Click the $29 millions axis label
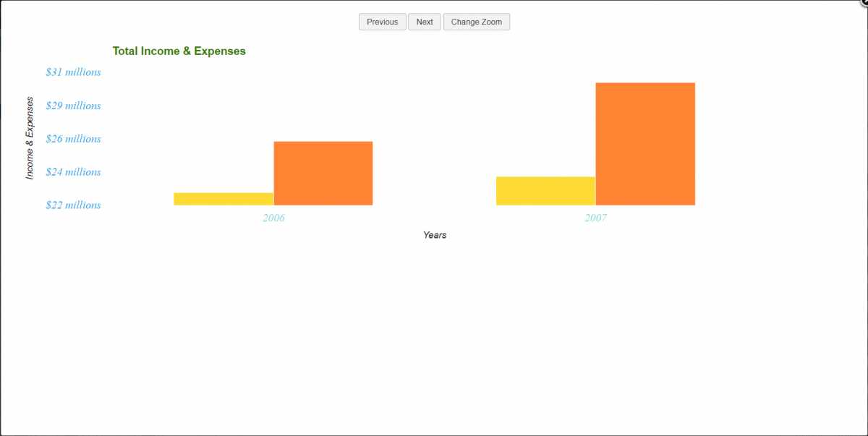Screen dimensions: 868x436 (x=73, y=106)
